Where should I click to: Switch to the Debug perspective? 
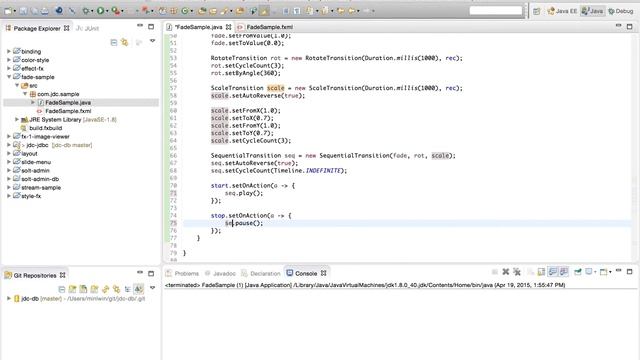coord(621,11)
